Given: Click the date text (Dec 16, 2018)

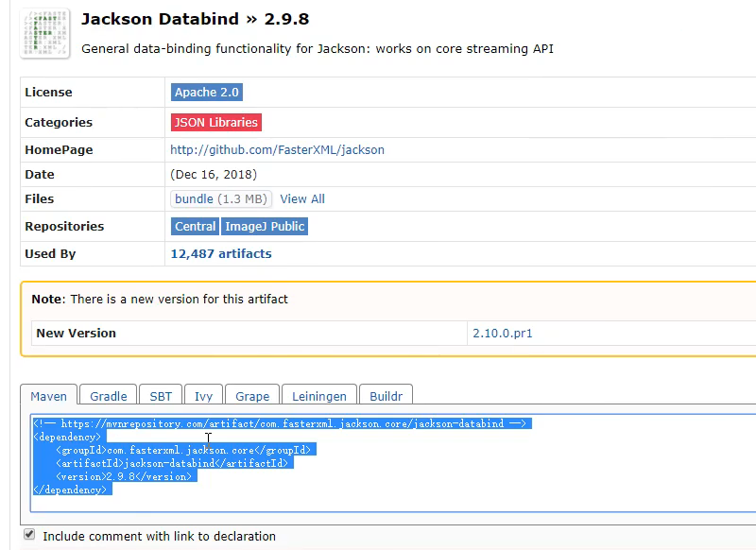Looking at the screenshot, I should tap(214, 175).
